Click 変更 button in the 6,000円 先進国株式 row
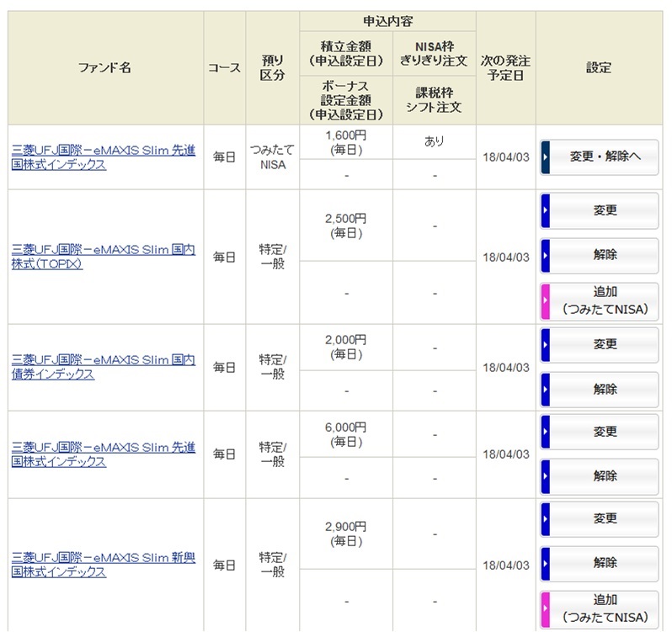672x632 pixels. pyautogui.click(x=599, y=432)
